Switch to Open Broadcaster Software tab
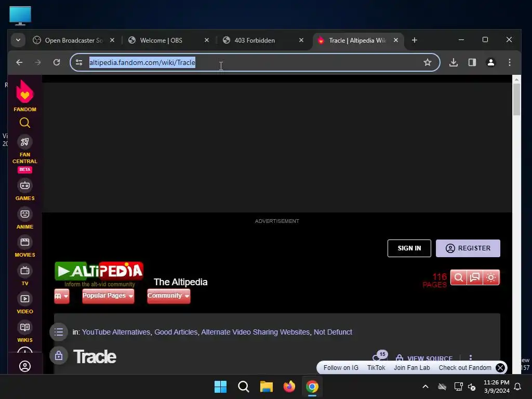The height and width of the screenshot is (399, 532). pyautogui.click(x=74, y=41)
